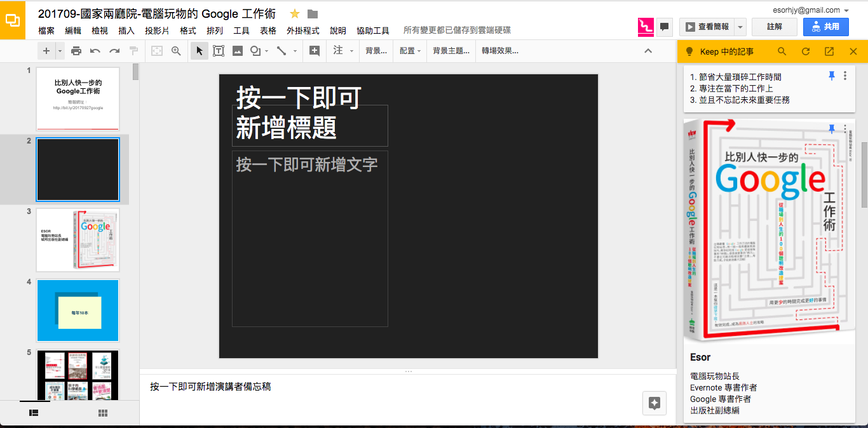Screen dimensions: 868x428
Task: Open the 表格 menu
Action: (268, 30)
